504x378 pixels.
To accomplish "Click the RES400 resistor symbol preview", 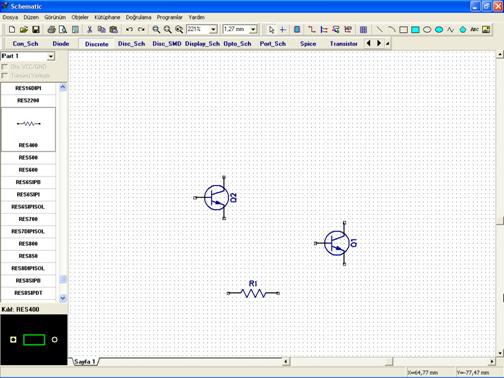I will (x=29, y=124).
